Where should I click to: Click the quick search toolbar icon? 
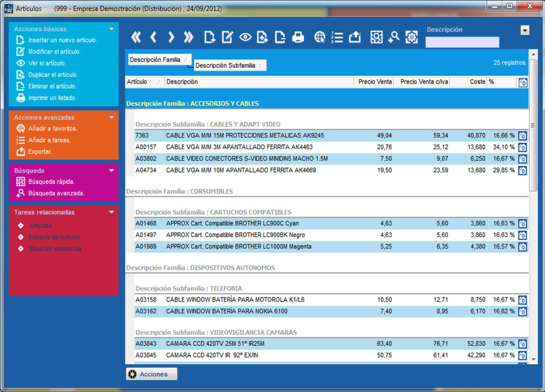click(x=376, y=37)
